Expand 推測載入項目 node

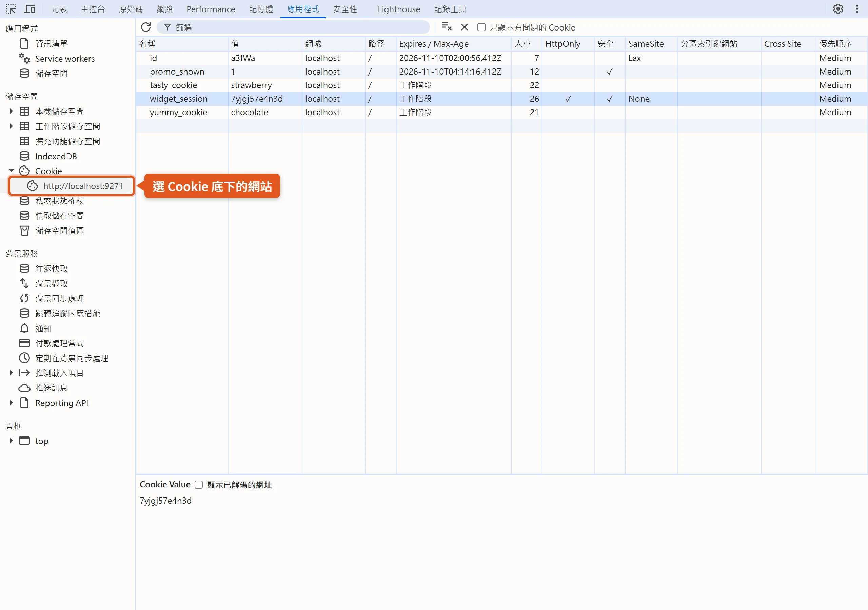click(x=11, y=373)
